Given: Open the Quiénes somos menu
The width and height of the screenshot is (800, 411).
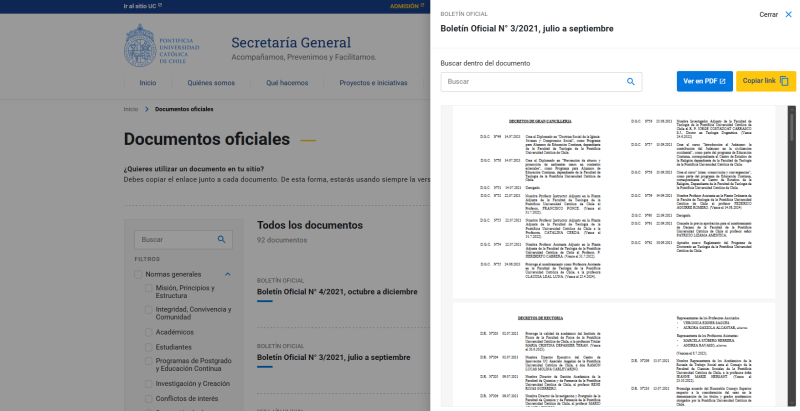Looking at the screenshot, I should pyautogui.click(x=211, y=83).
